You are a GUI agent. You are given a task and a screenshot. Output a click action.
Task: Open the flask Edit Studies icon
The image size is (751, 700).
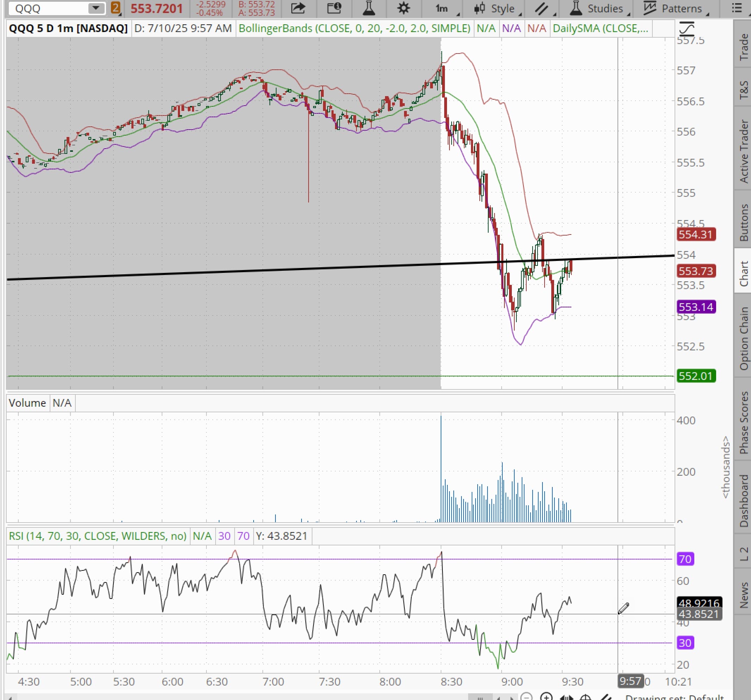368,8
